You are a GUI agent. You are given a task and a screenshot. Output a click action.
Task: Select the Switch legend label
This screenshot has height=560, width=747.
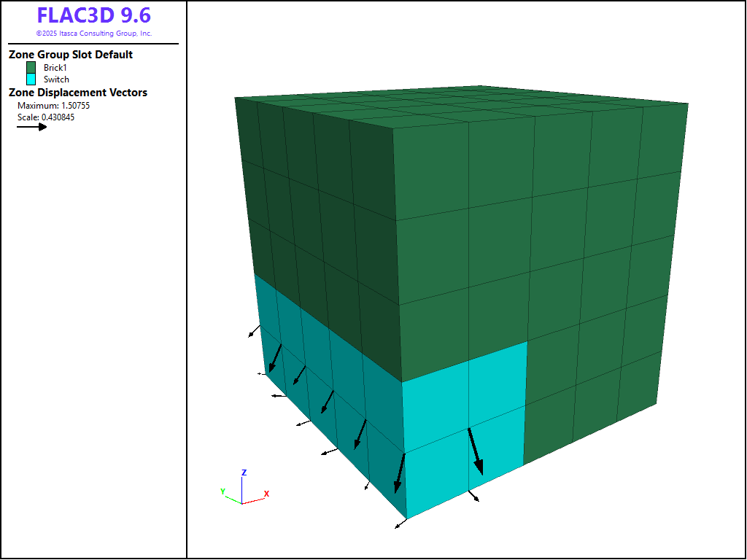[56, 79]
